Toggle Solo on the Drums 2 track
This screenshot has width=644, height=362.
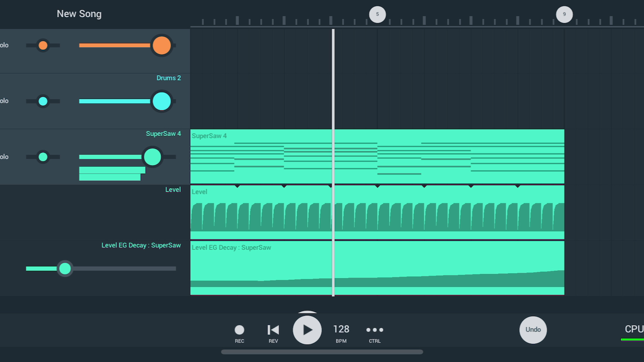pyautogui.click(x=4, y=101)
